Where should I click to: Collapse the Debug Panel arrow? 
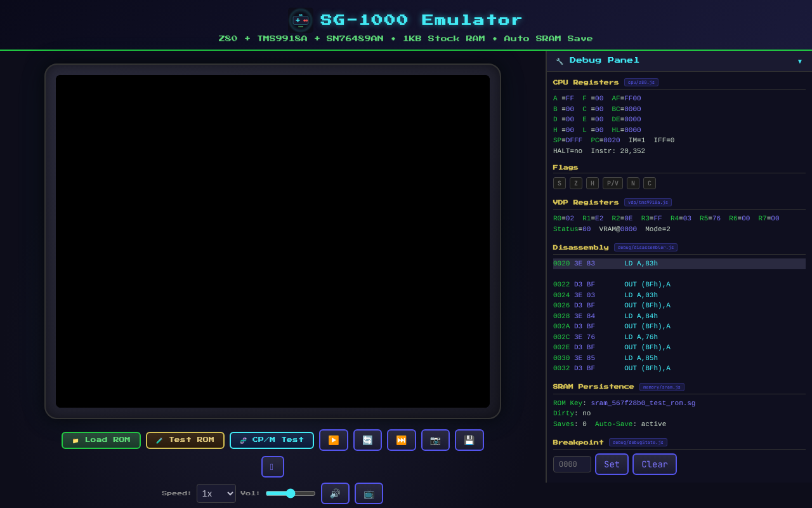800,61
